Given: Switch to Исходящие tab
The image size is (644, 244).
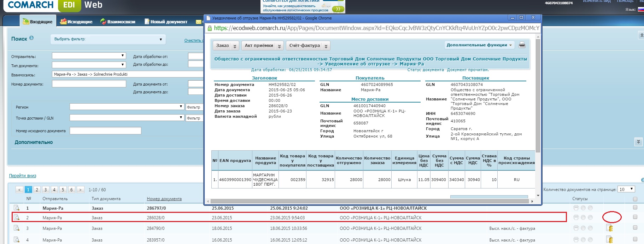Looking at the screenshot, I should click(76, 22).
